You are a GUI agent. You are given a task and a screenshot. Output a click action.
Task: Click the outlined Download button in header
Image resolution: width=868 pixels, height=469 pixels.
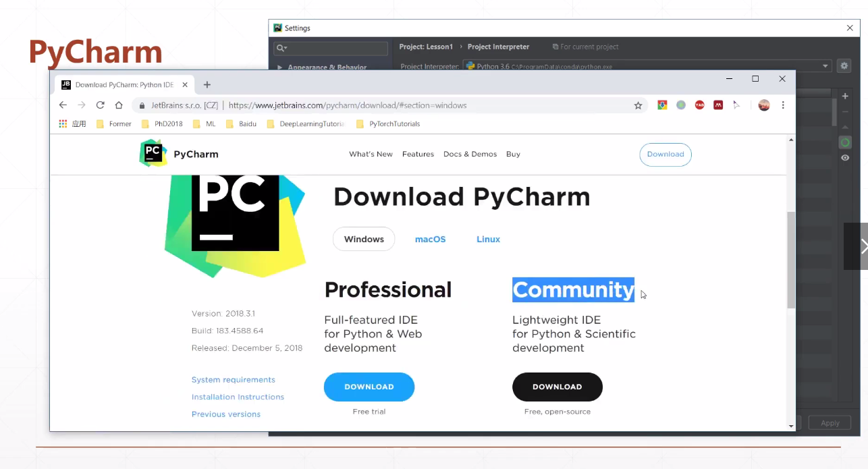[x=666, y=155]
